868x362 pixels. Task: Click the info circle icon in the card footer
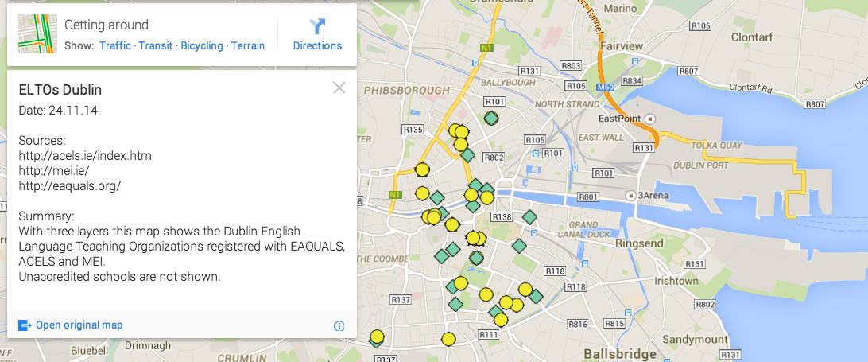(339, 326)
